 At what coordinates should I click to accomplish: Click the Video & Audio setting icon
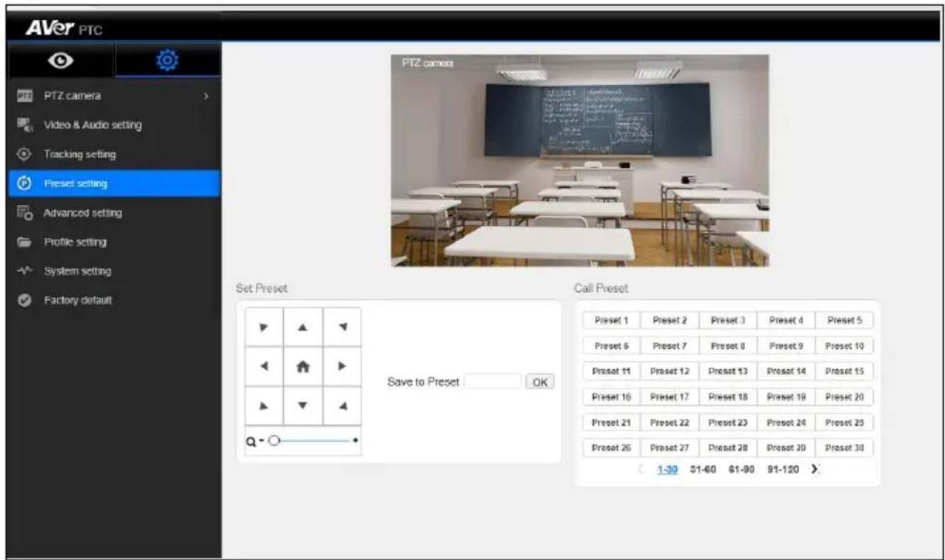coord(24,125)
